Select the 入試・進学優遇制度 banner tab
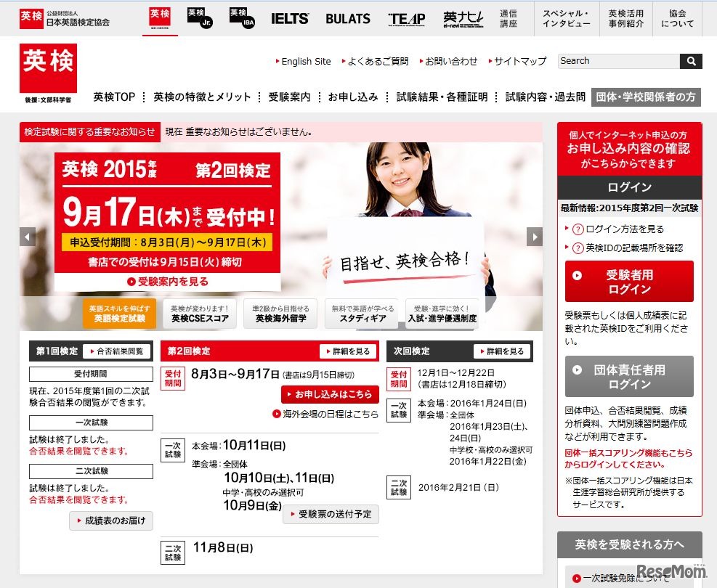Screen dimensions: 717x588 tap(442, 314)
